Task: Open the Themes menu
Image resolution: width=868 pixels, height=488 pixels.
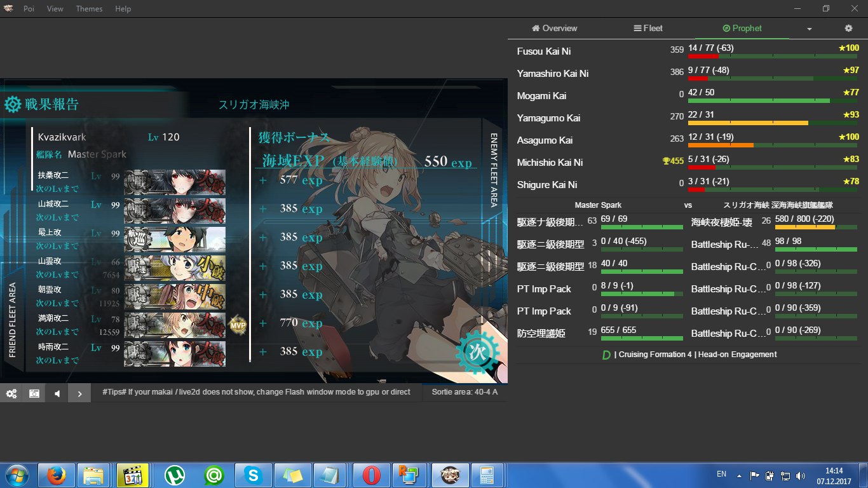Action: [x=89, y=9]
